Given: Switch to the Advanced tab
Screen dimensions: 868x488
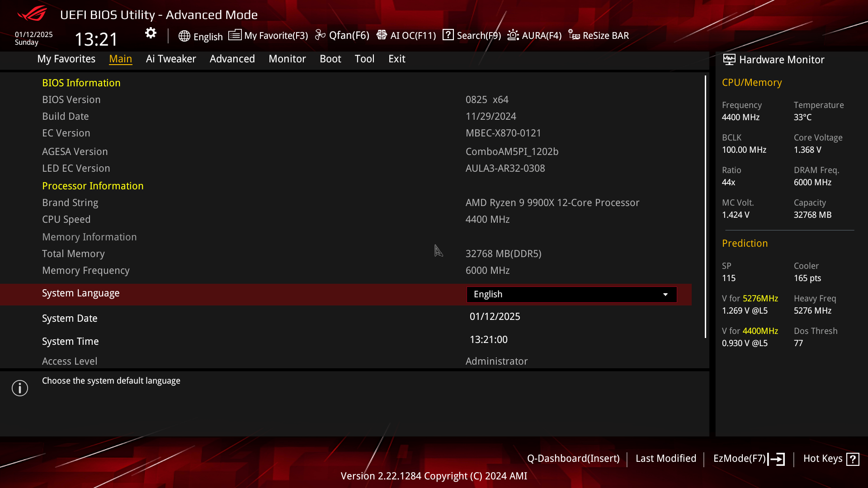Looking at the screenshot, I should 232,59.
